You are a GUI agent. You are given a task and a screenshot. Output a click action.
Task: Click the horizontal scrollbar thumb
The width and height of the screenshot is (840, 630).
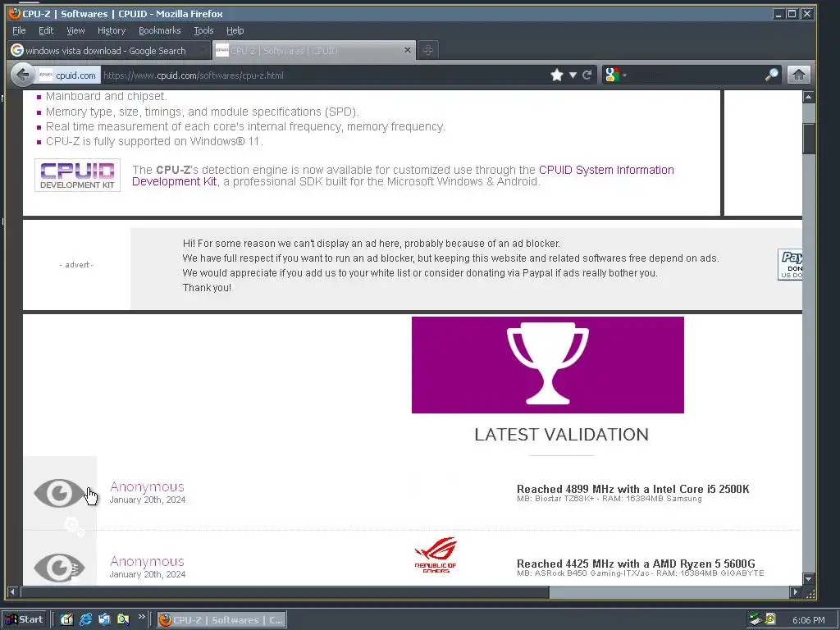click(284, 592)
